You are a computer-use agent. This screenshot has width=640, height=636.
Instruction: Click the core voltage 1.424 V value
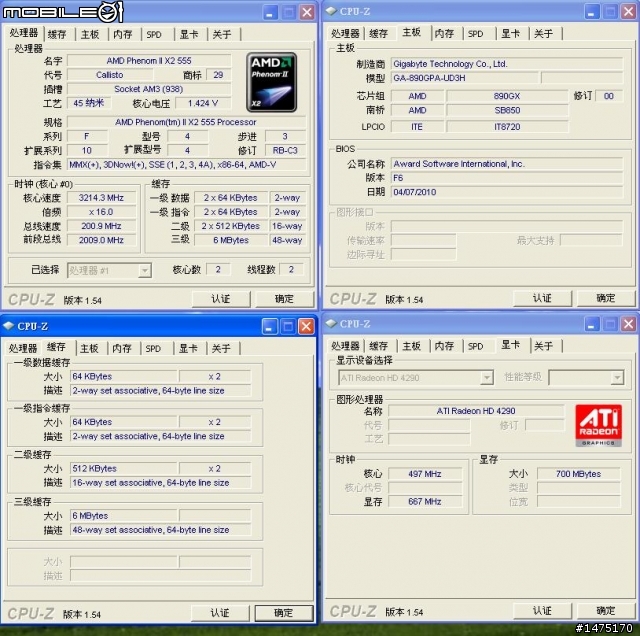(203, 103)
